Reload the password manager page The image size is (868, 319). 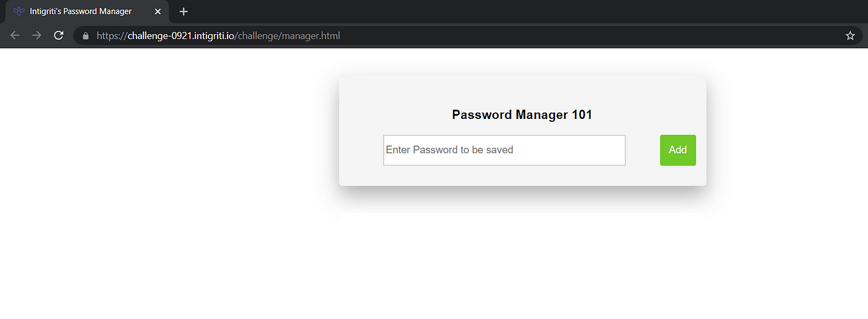click(58, 35)
